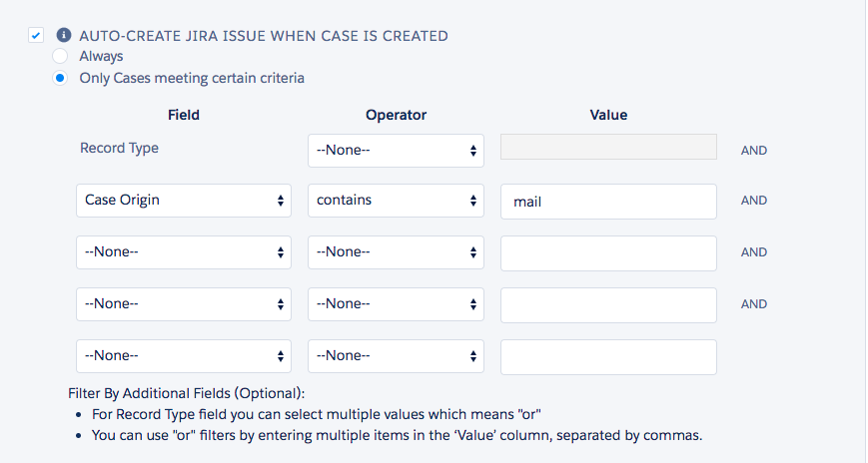Select the Always radio option
This screenshot has height=463, width=868.
(60, 57)
